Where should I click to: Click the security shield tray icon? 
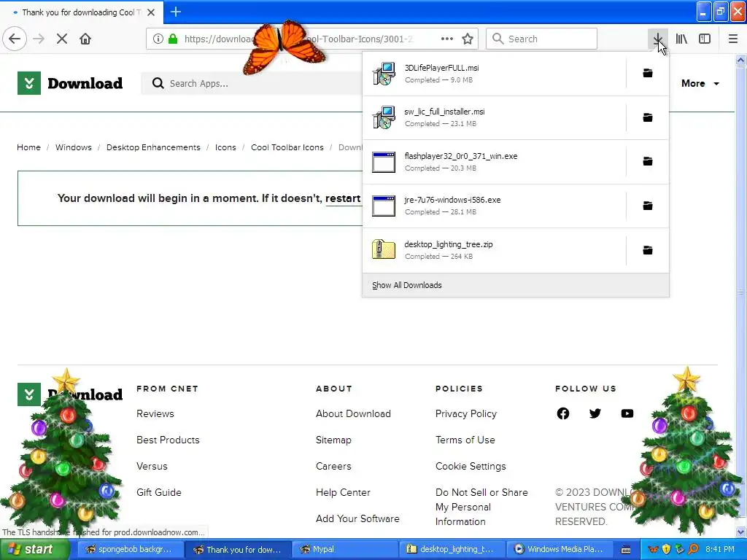pyautogui.click(x=667, y=549)
